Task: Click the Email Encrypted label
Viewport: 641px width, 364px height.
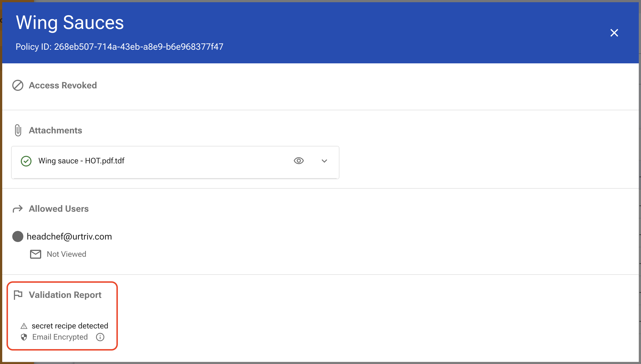Action: coord(60,337)
